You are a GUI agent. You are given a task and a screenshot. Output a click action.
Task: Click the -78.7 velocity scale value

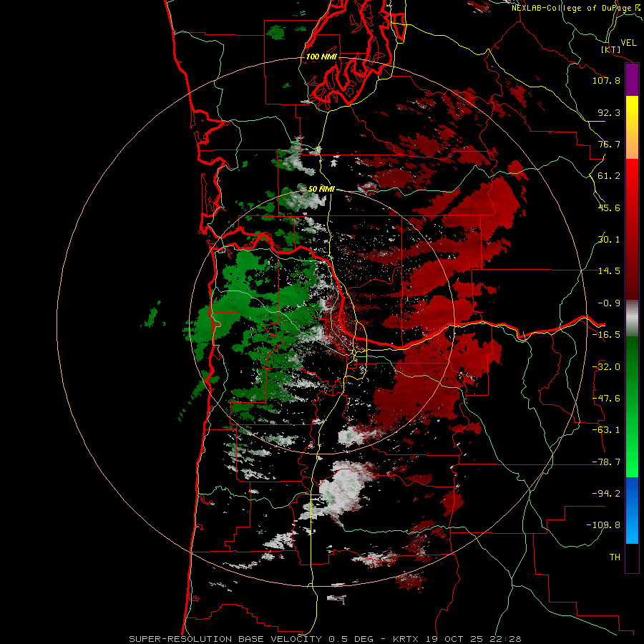606,462
